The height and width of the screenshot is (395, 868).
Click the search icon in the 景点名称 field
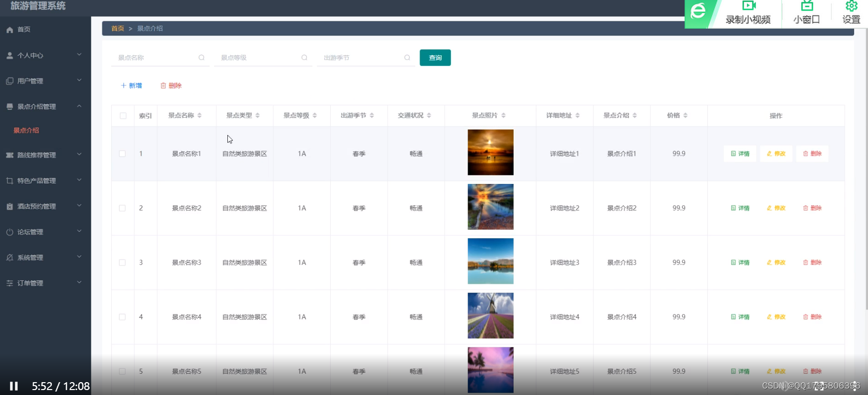202,58
